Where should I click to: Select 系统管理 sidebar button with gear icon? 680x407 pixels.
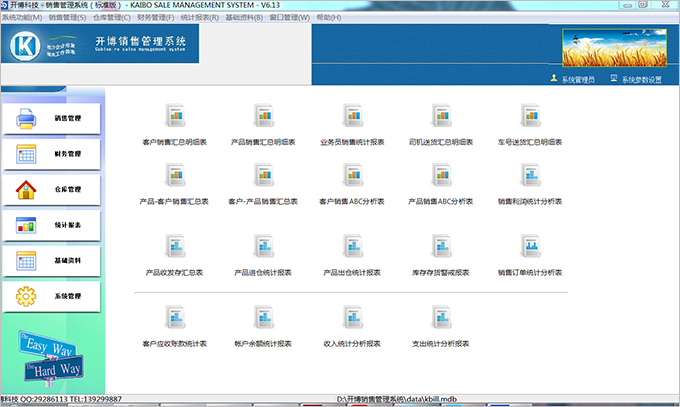[x=52, y=296]
